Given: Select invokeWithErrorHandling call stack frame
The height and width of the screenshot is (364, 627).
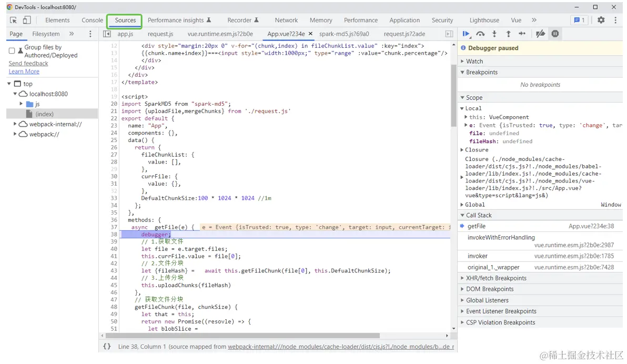Looking at the screenshot, I should pos(540,241).
